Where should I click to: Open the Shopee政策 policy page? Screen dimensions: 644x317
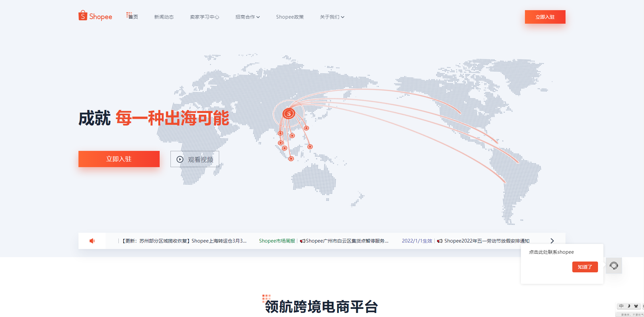290,17
